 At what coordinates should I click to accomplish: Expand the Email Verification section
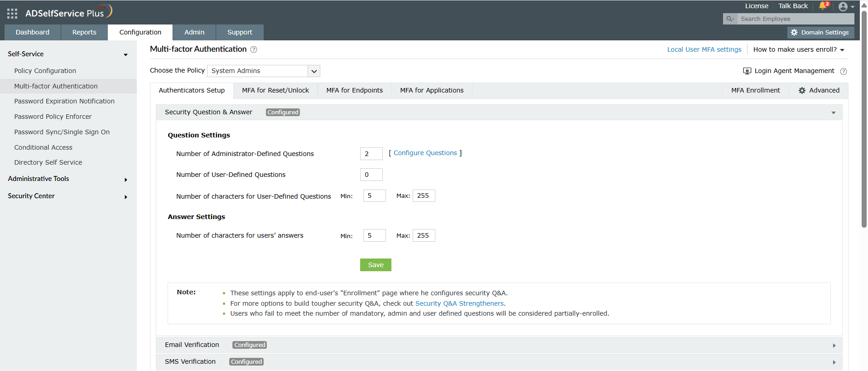click(x=499, y=345)
